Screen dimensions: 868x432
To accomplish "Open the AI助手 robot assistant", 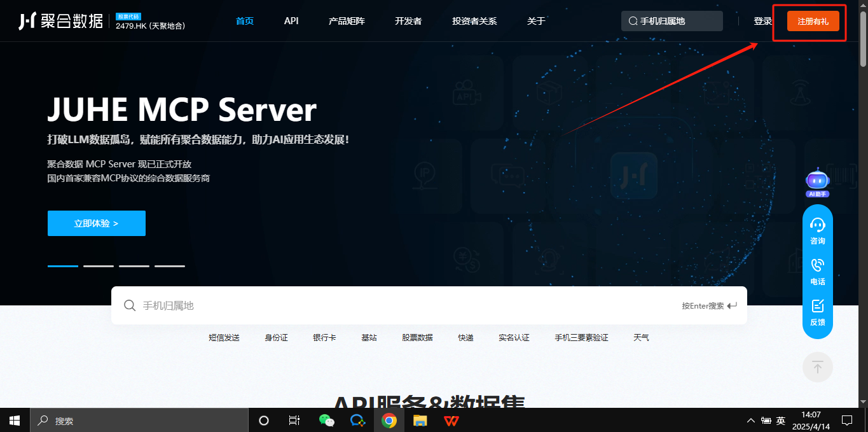I will pos(817,183).
